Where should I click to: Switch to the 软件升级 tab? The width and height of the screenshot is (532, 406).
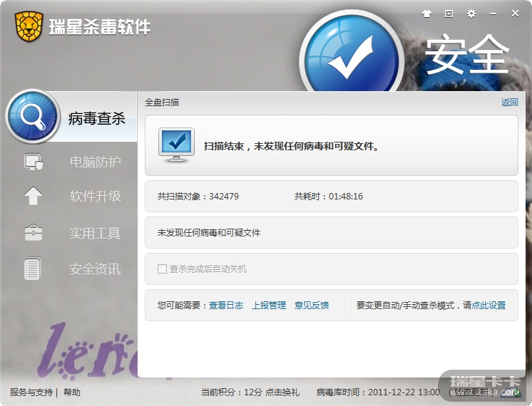[95, 196]
